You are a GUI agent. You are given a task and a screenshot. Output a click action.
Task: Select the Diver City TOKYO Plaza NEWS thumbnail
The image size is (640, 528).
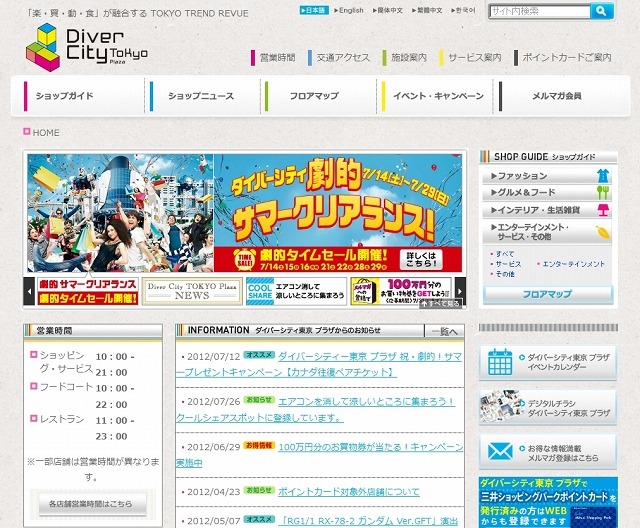(x=192, y=291)
